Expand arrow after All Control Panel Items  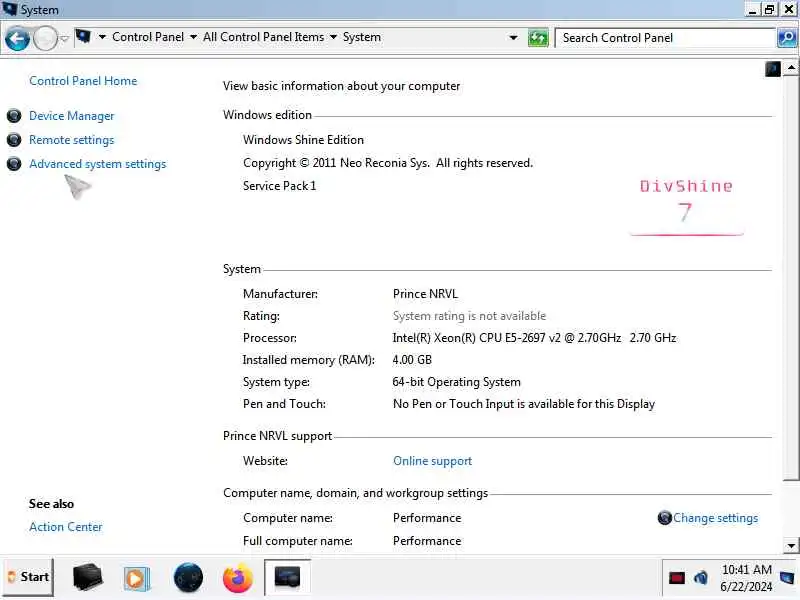click(333, 37)
